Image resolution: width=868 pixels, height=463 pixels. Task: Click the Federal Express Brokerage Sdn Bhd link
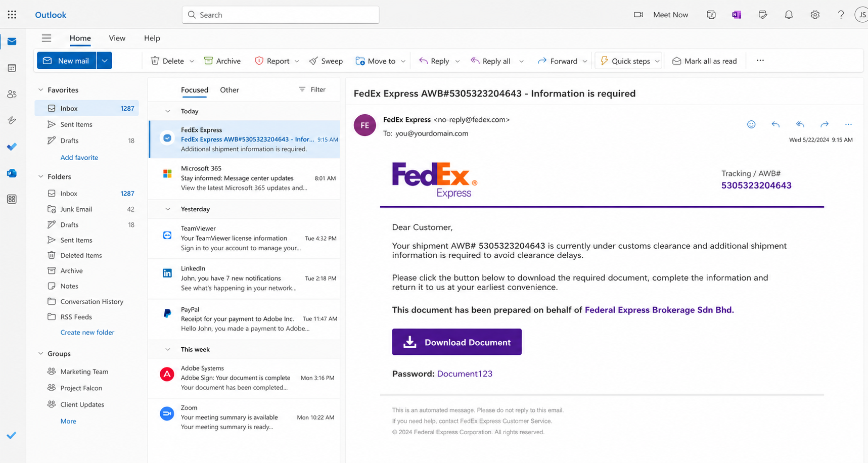[659, 310]
